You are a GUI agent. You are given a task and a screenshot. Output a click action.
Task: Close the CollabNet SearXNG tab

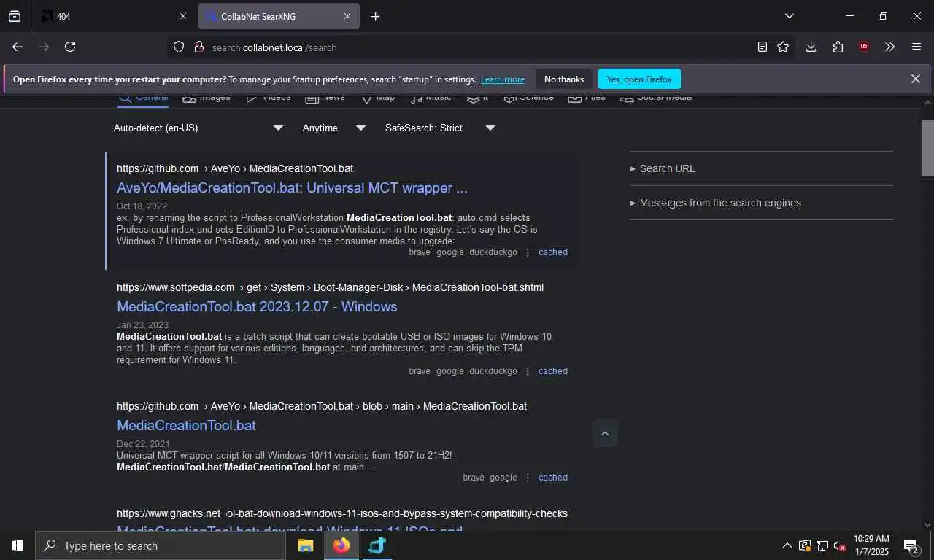[347, 16]
